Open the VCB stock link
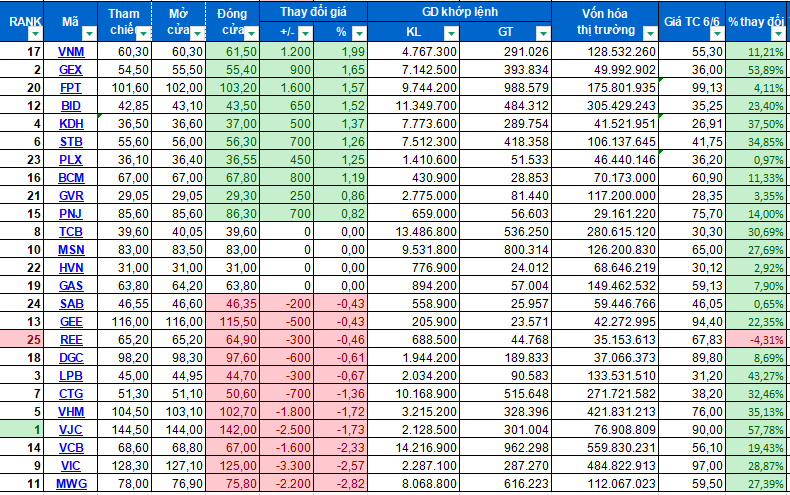This screenshot has height=495, width=790. click(x=71, y=448)
